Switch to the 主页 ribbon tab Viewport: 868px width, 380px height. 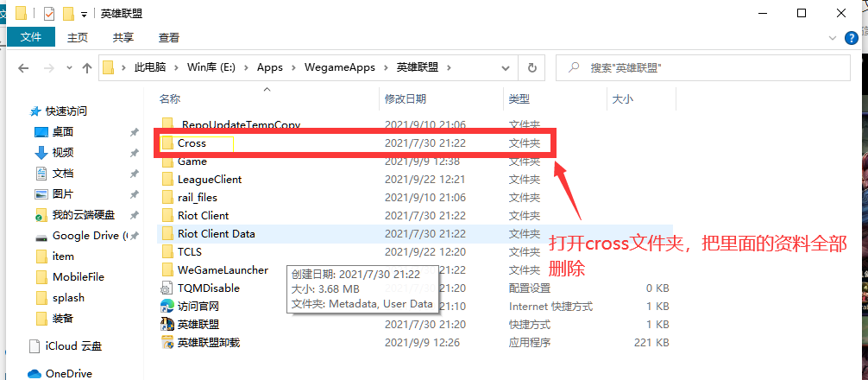tap(78, 38)
